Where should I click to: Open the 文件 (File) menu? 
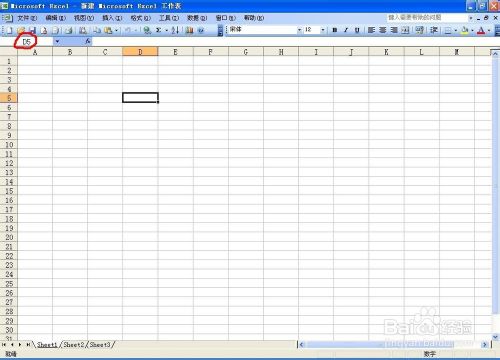(27, 18)
